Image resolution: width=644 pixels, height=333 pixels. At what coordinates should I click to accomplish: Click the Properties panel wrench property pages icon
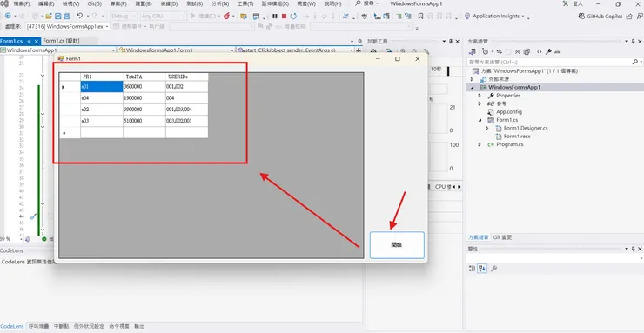494,269
